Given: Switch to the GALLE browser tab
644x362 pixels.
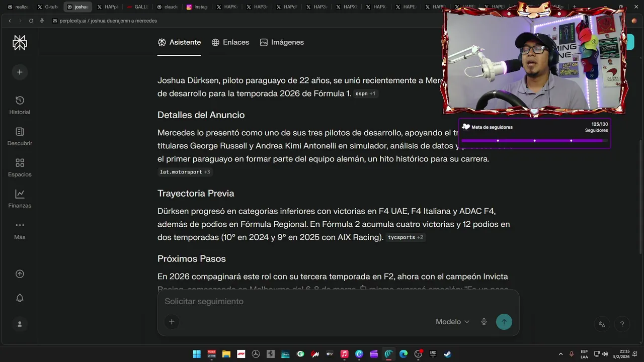Looking at the screenshot, I should click(x=137, y=7).
